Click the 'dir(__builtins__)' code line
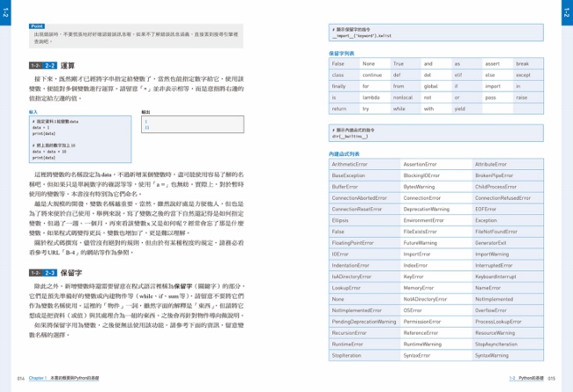 coord(350,137)
